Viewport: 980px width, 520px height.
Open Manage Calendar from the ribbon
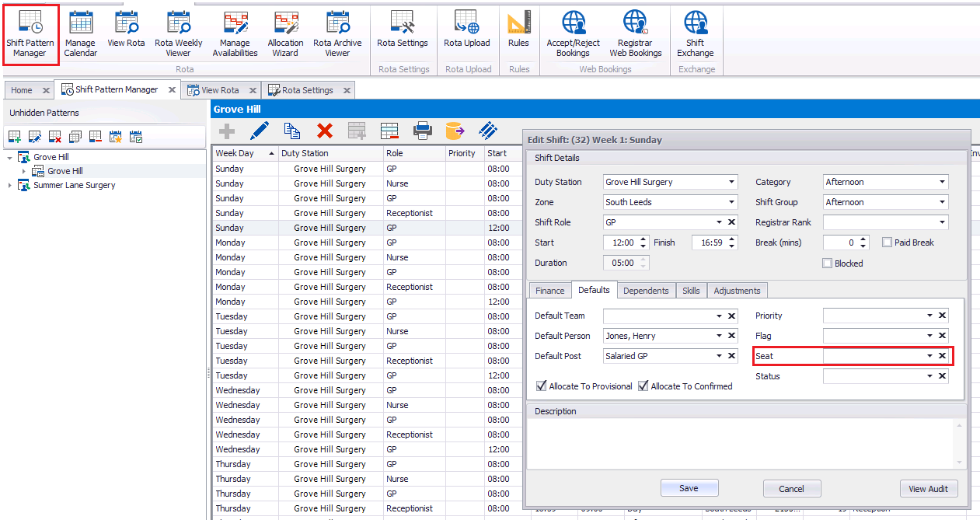point(81,34)
